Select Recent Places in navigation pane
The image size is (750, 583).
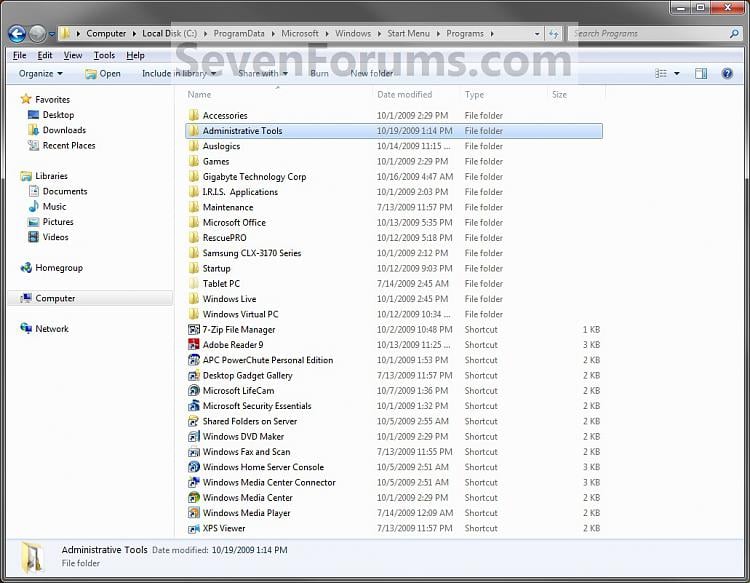[68, 145]
